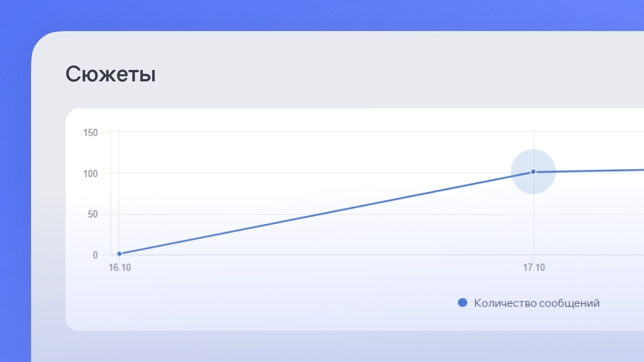Click the vertical gridline above 17.10 label
The height and width of the screenshot is (362, 644).
tap(533, 229)
